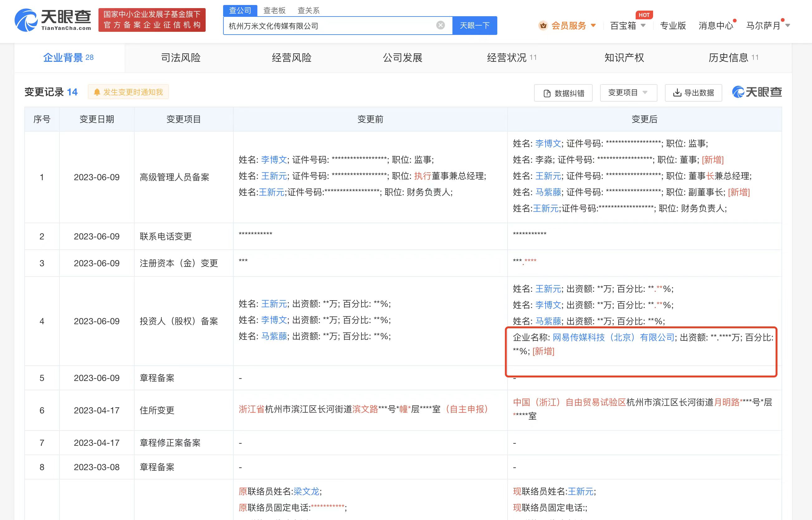Switch to the 司法风险 tab

[180, 58]
